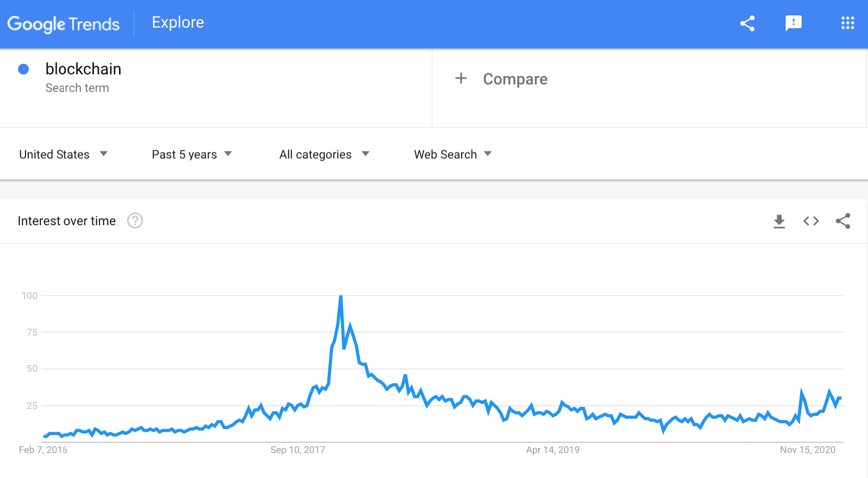Screen dimensions: 868x478
Task: Expand the All categories dropdown
Action: 324,155
